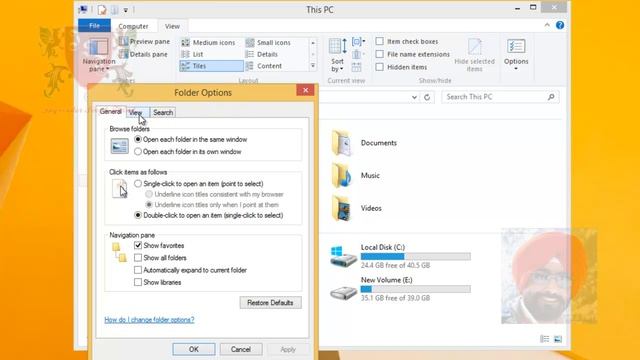Check Automatically expand to current folder
Viewport: 640px width, 360px height.
click(138, 270)
